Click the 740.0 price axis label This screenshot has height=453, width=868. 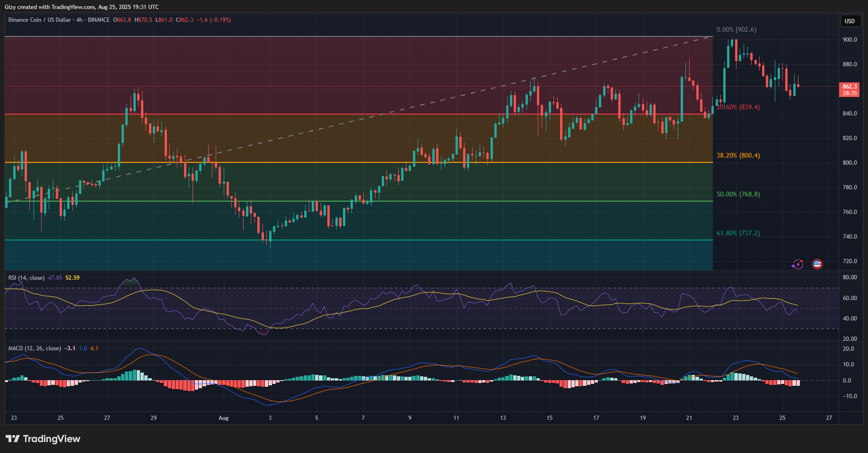850,237
